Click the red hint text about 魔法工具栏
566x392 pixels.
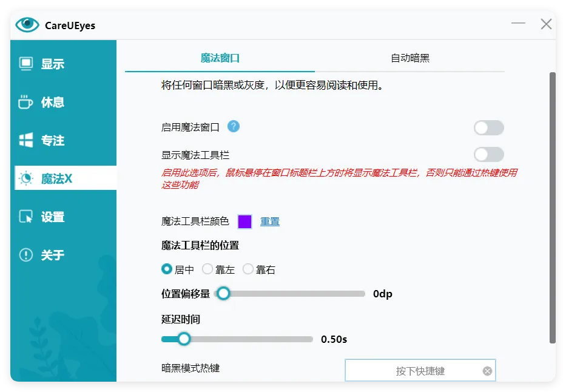point(339,178)
